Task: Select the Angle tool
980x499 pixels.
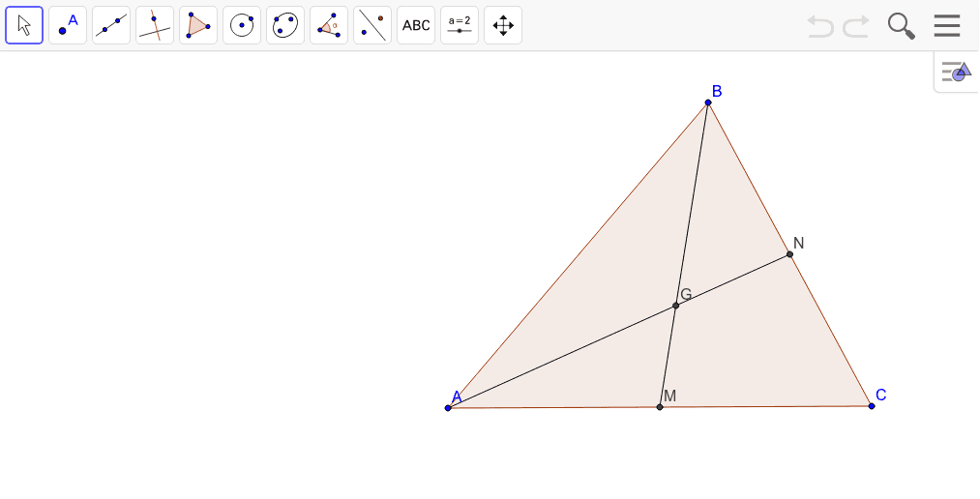Action: [329, 25]
